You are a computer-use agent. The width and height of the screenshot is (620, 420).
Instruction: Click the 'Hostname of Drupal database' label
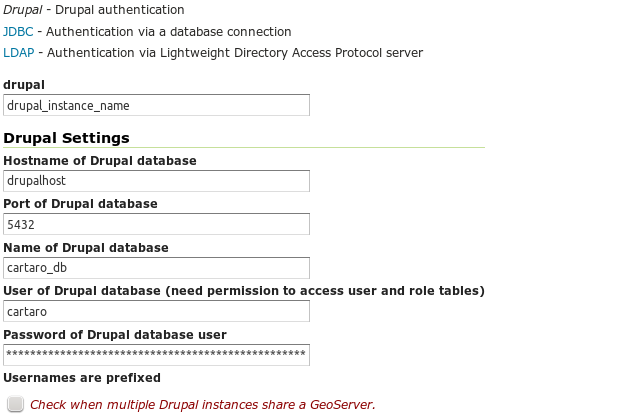(100, 161)
